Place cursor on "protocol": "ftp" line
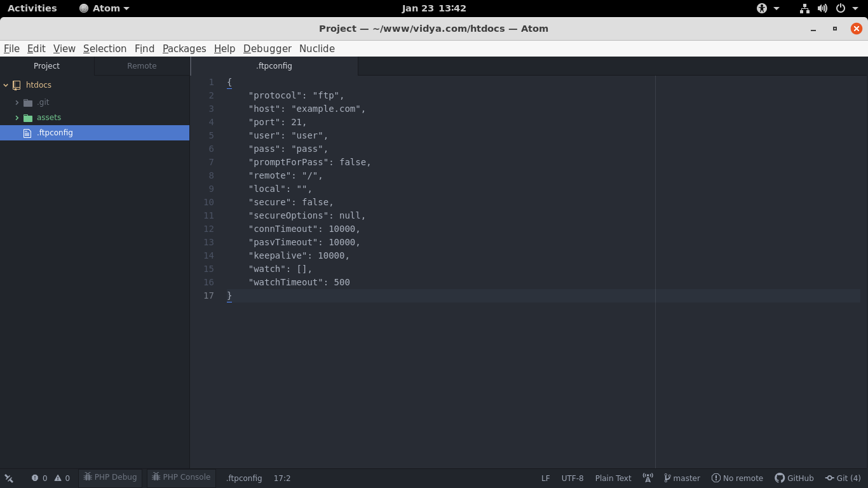Image resolution: width=868 pixels, height=488 pixels. [296, 96]
